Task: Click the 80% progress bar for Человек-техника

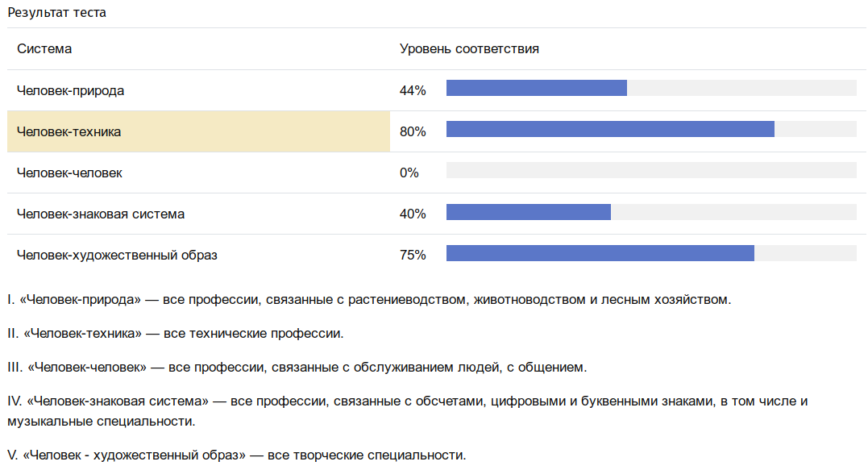Action: click(x=651, y=129)
